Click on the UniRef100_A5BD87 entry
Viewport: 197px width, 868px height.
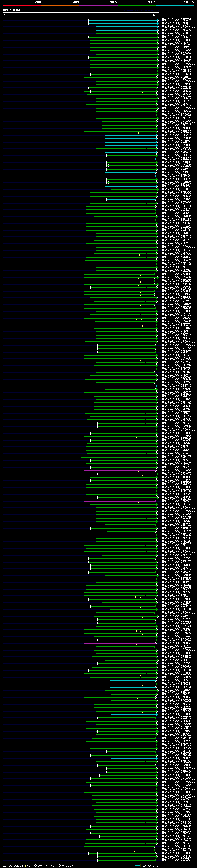(177, 128)
